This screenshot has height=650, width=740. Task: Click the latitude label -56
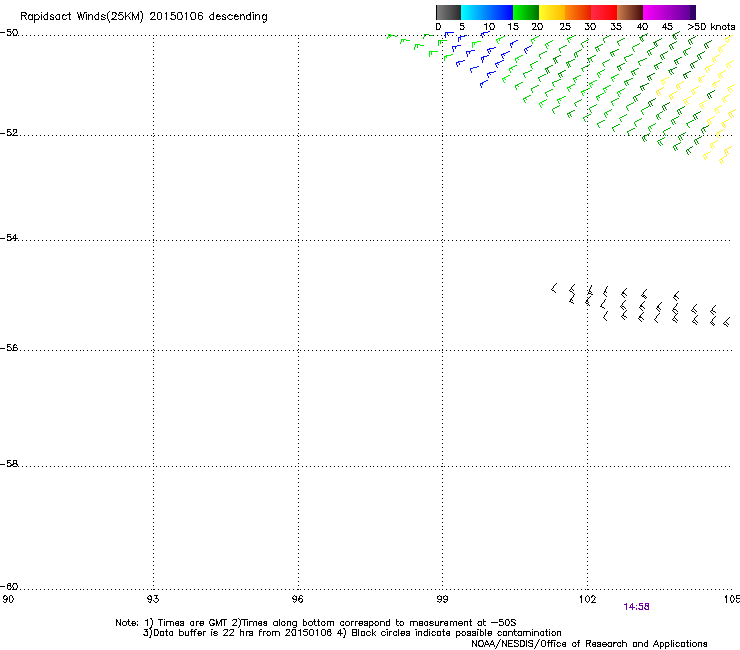coord(9,347)
